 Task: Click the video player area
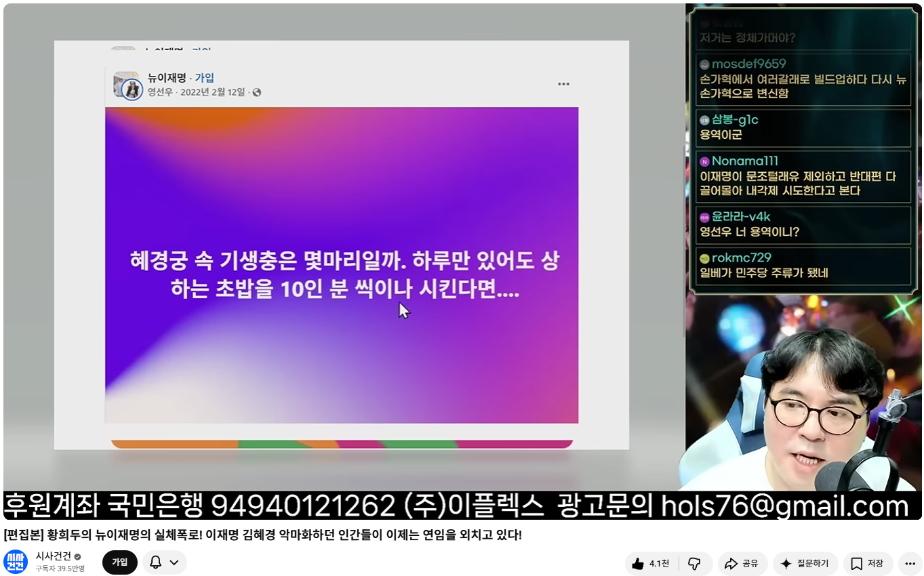tap(462, 261)
